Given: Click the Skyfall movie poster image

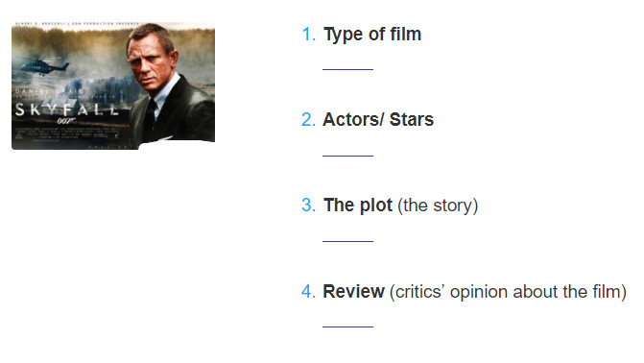Looking at the screenshot, I should click(113, 85).
